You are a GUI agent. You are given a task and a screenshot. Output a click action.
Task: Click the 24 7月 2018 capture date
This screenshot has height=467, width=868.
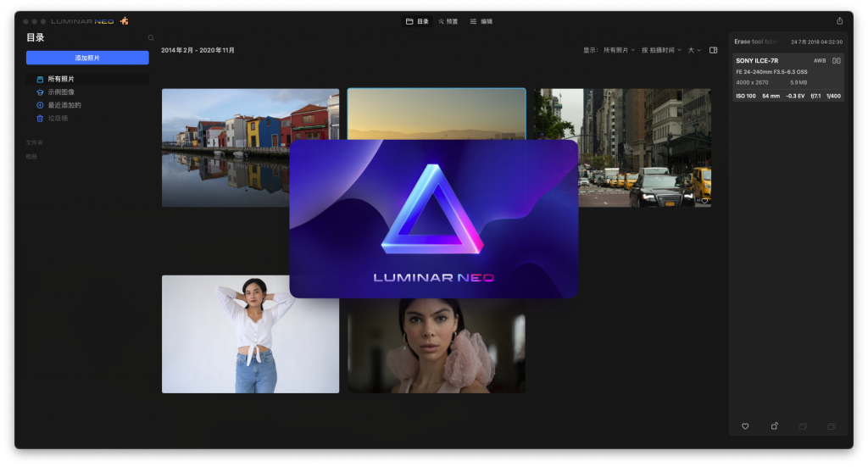[816, 42]
